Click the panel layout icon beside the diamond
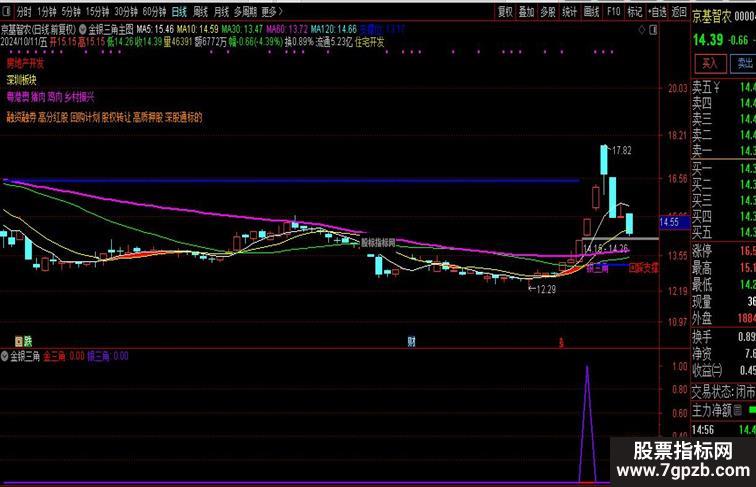Screen dimensions: 756x487 [653, 30]
